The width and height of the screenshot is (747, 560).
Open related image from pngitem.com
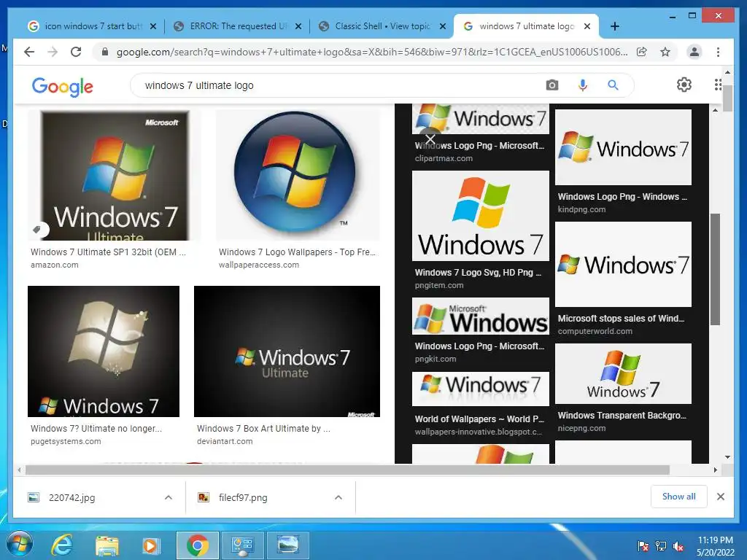(480, 216)
